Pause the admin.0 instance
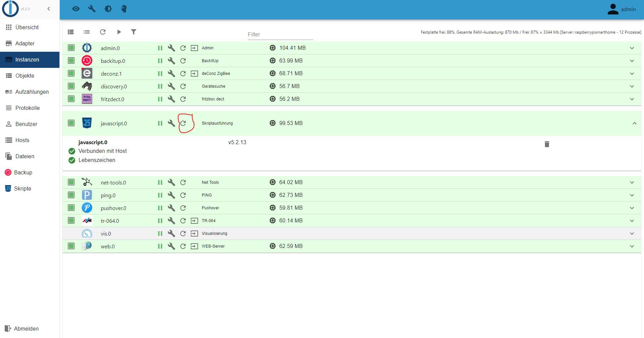Image resolution: width=644 pixels, height=338 pixels. pos(160,48)
